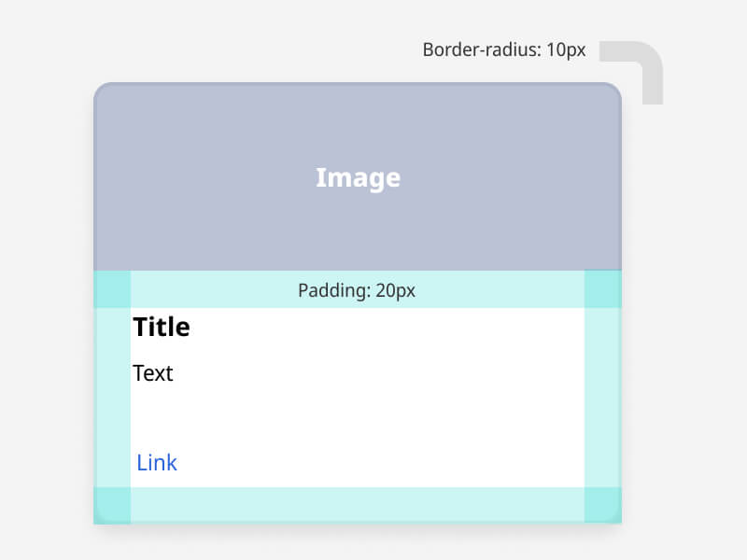Click the dark teal corner square at card's lower right
Image resolution: width=747 pixels, height=560 pixels.
(x=603, y=505)
